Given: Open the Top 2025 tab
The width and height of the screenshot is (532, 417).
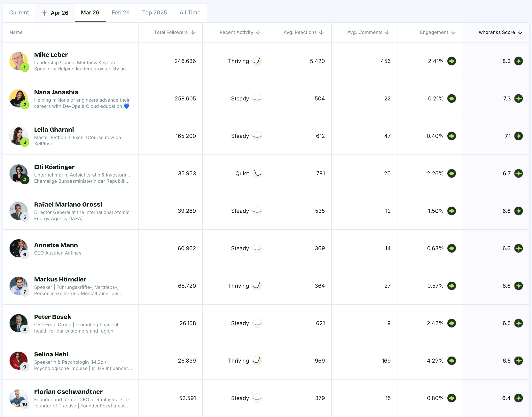Looking at the screenshot, I should (154, 12).
